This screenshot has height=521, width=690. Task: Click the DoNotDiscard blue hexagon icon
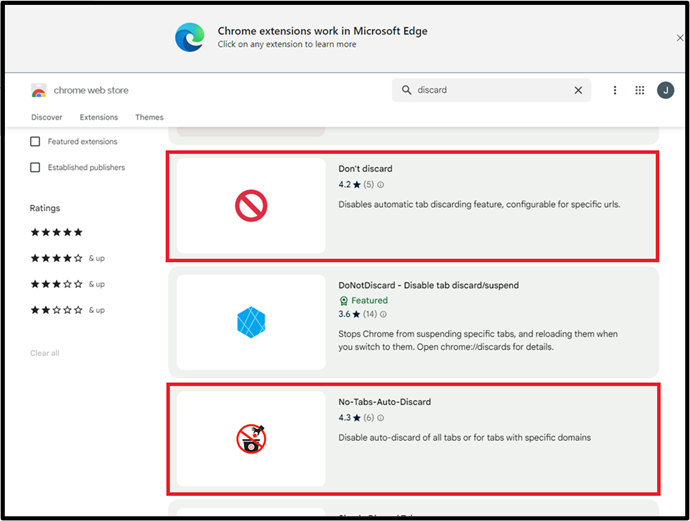tap(251, 322)
